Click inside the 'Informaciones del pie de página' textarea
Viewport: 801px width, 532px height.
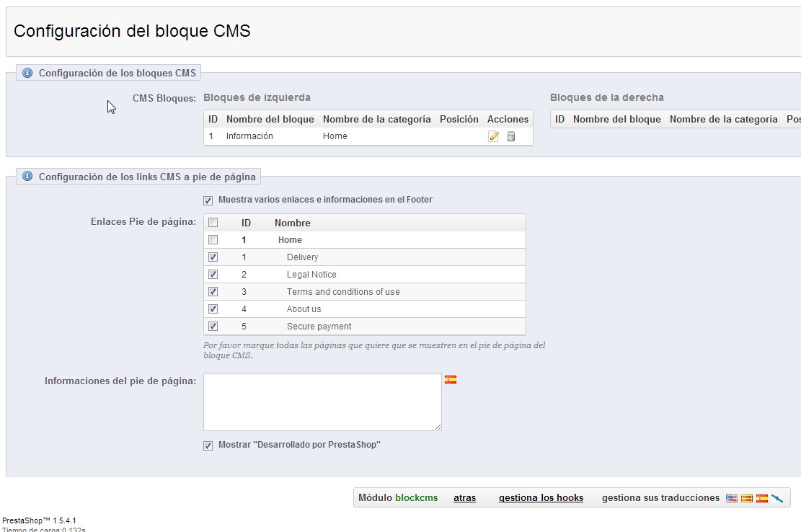coord(322,402)
